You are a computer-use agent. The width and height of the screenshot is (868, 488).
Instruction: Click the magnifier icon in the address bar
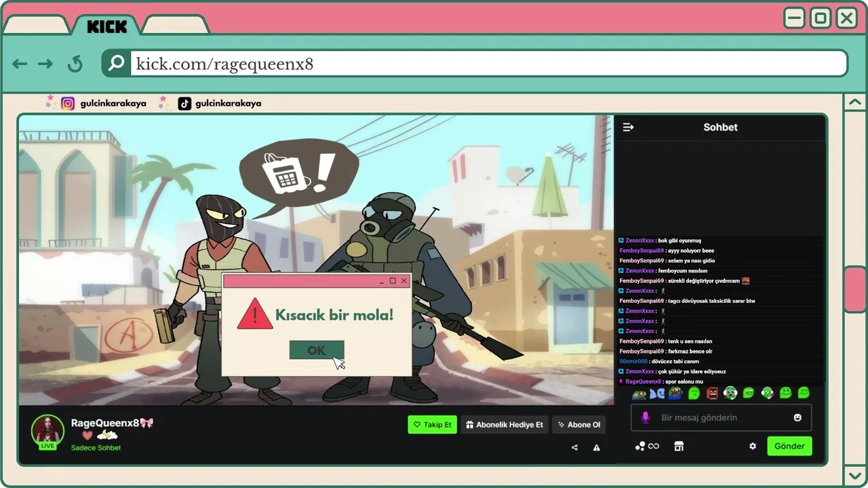coord(117,64)
